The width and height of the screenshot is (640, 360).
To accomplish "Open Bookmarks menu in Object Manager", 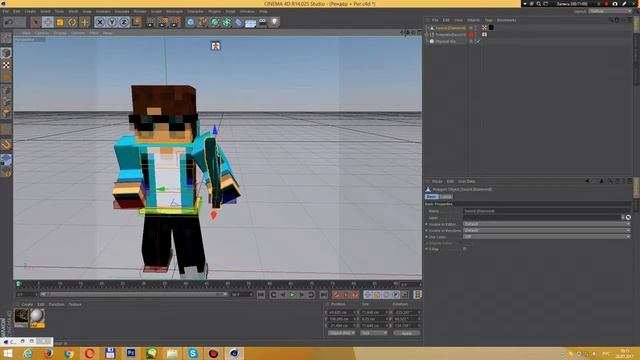I will coord(507,20).
